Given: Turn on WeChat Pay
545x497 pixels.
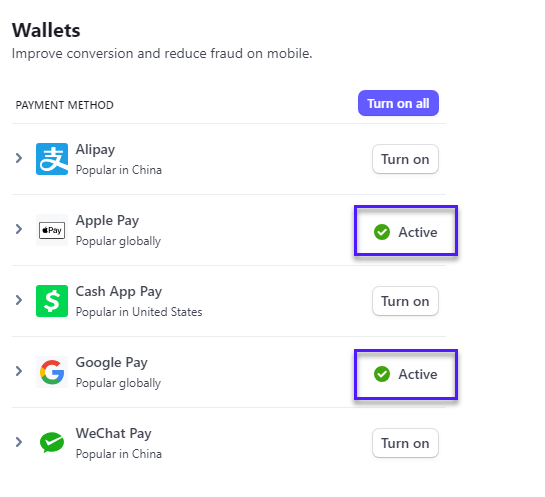Looking at the screenshot, I should click(x=405, y=443).
